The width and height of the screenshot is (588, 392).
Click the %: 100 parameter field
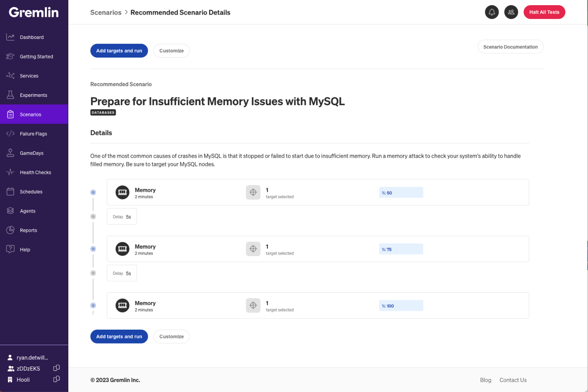[401, 306]
